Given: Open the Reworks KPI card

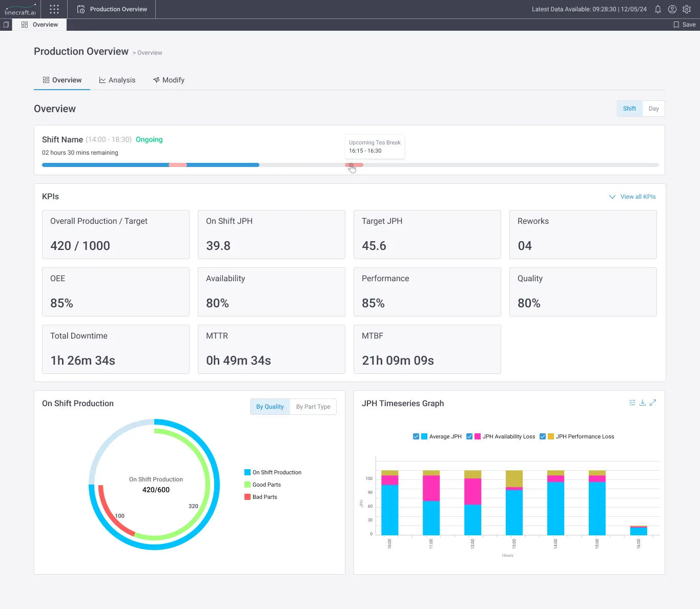Looking at the screenshot, I should 583,235.
